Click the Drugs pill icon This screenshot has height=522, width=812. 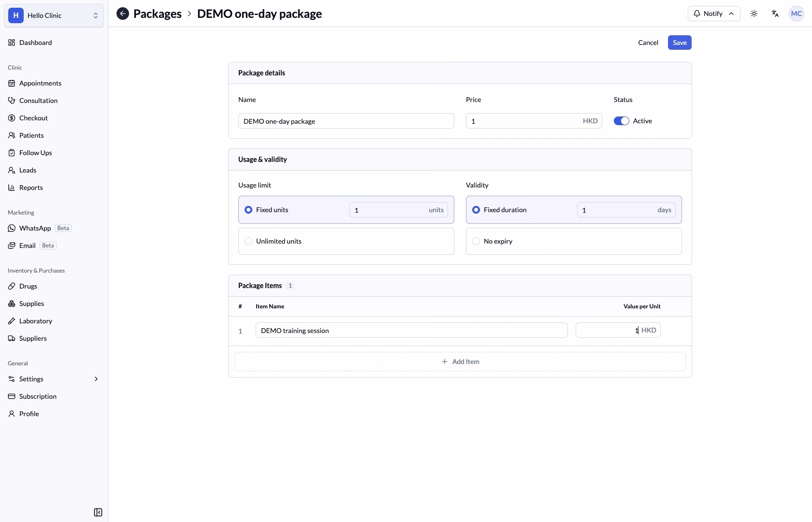coord(12,286)
